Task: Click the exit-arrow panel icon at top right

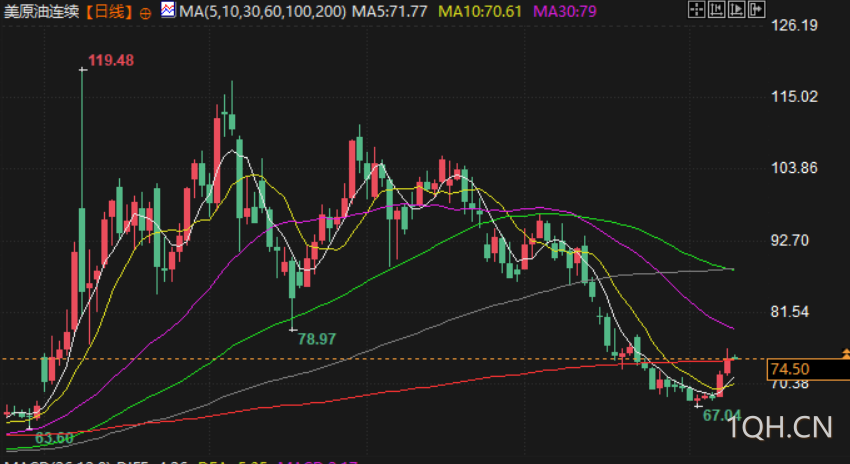Action: pyautogui.click(x=756, y=9)
